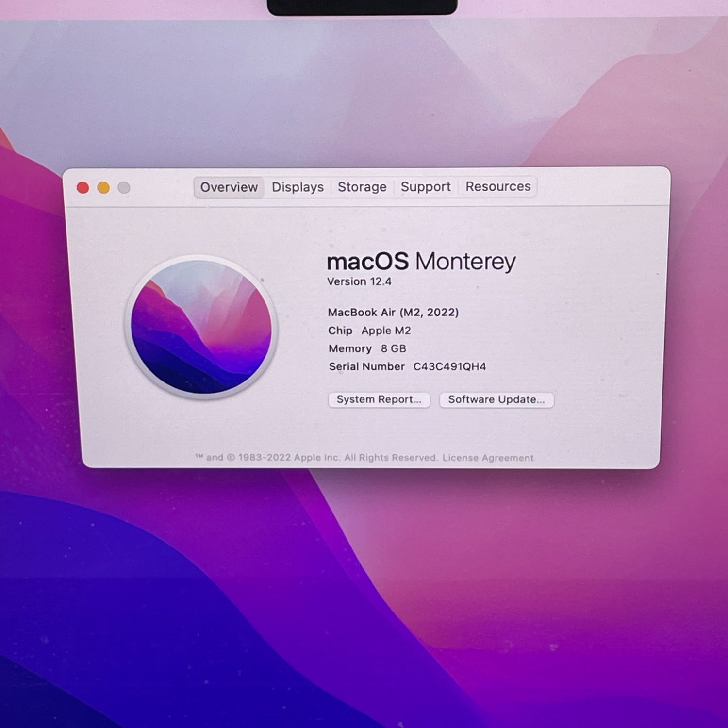The image size is (728, 728).
Task: Click the macOS Monterey circular logo
Action: click(201, 327)
